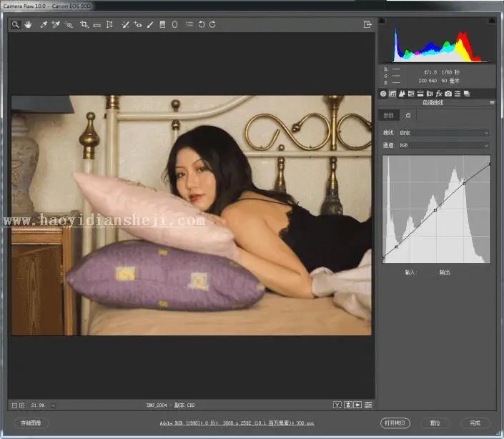The height and width of the screenshot is (439, 504).
Task: Toggle shadow clipping warning in histogram
Action: click(382, 21)
